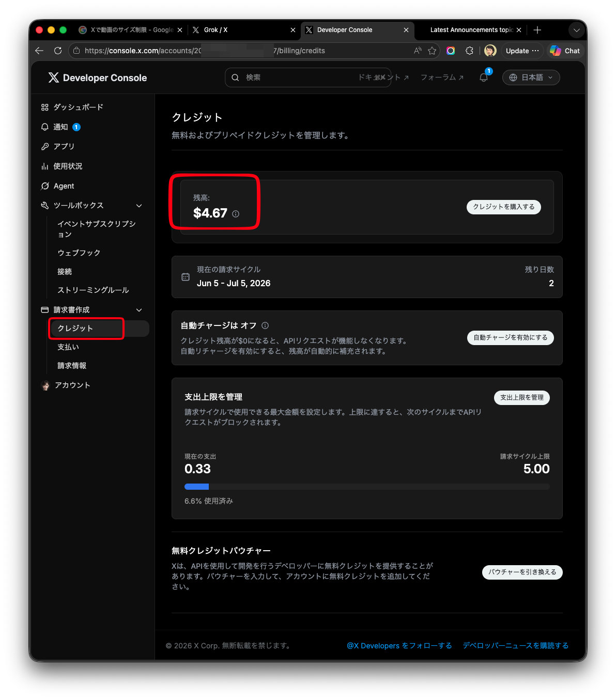Open the tab list chevron
Viewport: 616px width, 700px height.
point(577,30)
